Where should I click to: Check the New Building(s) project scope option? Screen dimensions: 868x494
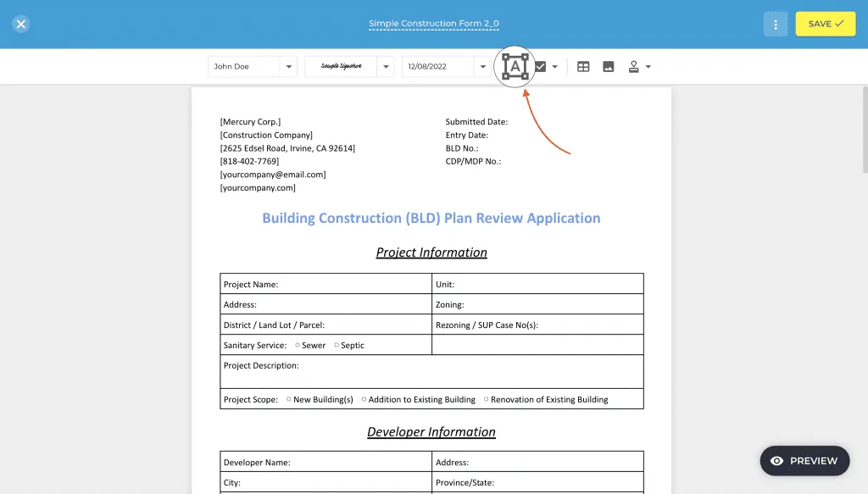pyautogui.click(x=288, y=399)
